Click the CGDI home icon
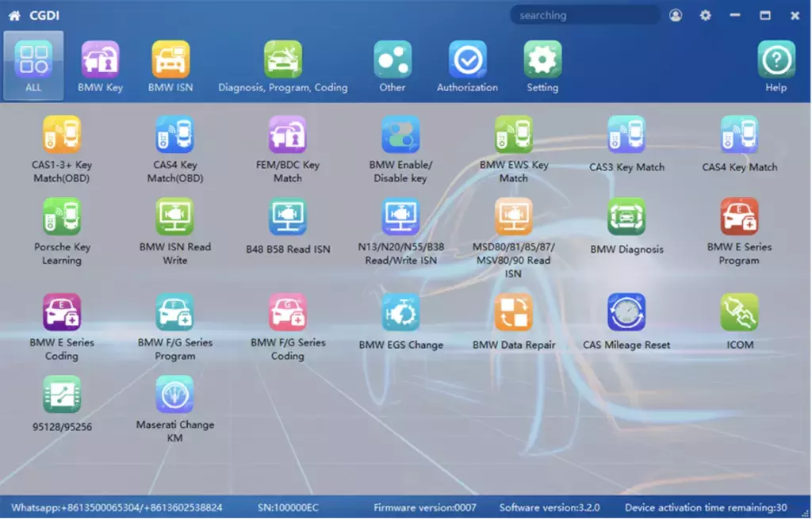 pyautogui.click(x=14, y=16)
